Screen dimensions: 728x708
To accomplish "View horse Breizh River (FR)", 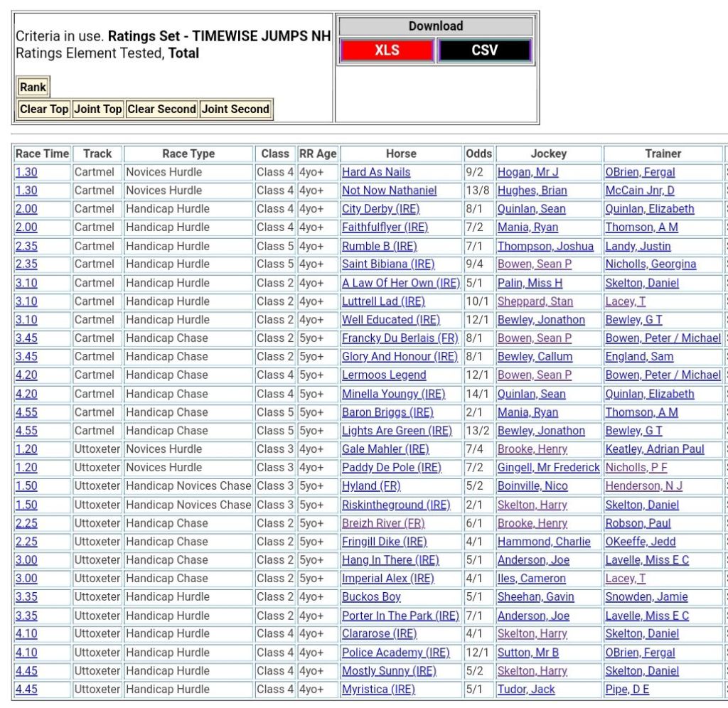I will 383,523.
